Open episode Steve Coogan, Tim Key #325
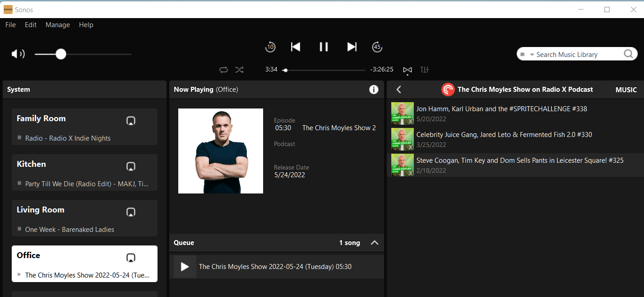Viewport: 644px width, 297px height. [515, 165]
